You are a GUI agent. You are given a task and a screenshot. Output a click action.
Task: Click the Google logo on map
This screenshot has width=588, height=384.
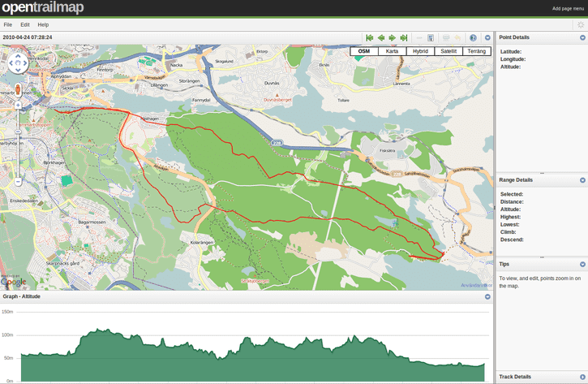14,282
